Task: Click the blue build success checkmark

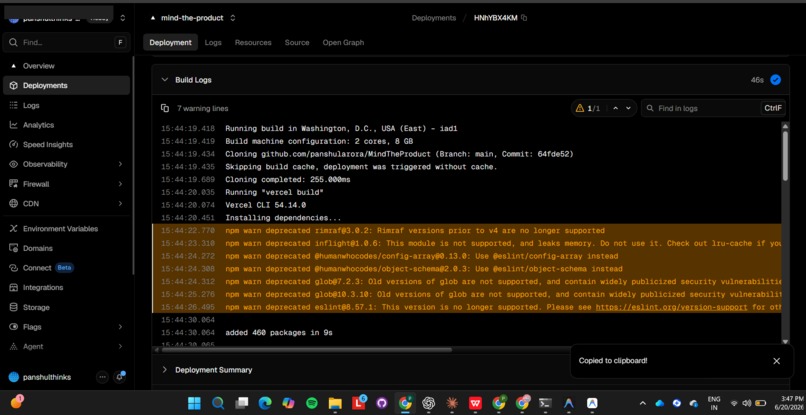Action: coord(776,80)
